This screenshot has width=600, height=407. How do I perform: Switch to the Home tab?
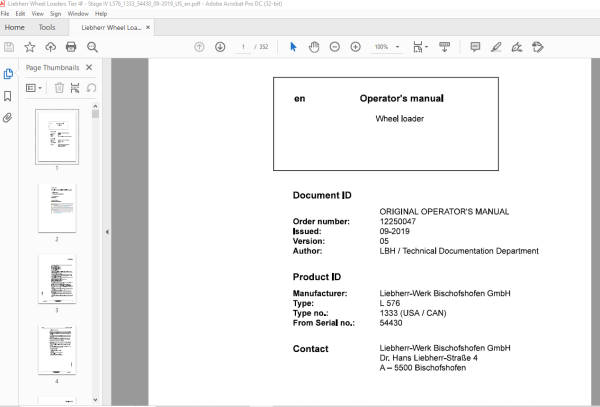coord(15,28)
